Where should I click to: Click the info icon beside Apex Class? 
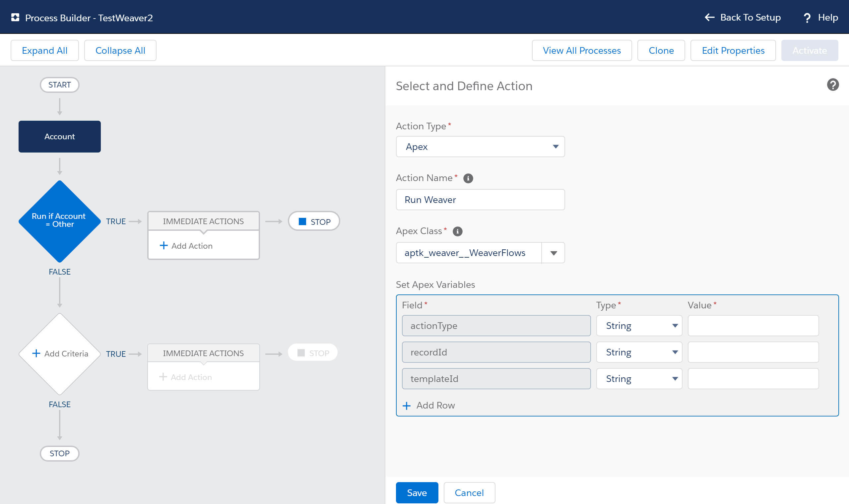[x=457, y=231]
